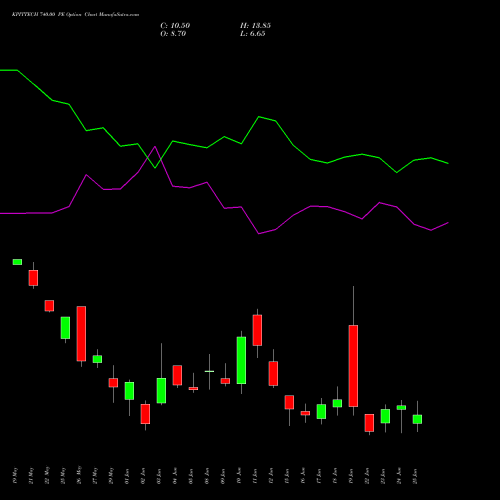Viewport: 500px width, 500px height.
Task: Select the red candle above 02 Jun
Action: [145, 414]
